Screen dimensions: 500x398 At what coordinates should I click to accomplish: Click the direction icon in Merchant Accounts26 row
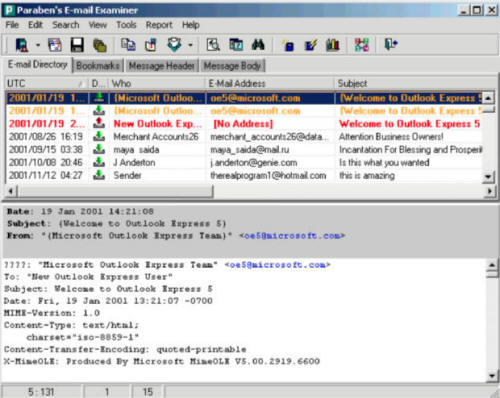(x=99, y=137)
